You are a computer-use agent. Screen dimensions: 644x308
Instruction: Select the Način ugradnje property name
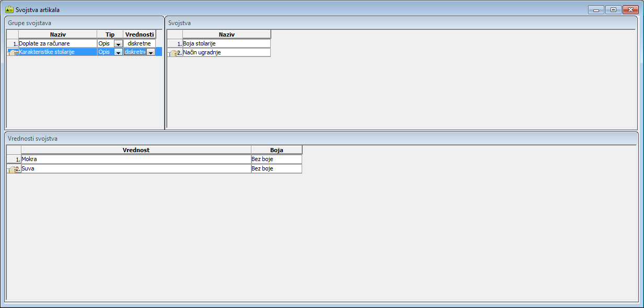226,52
